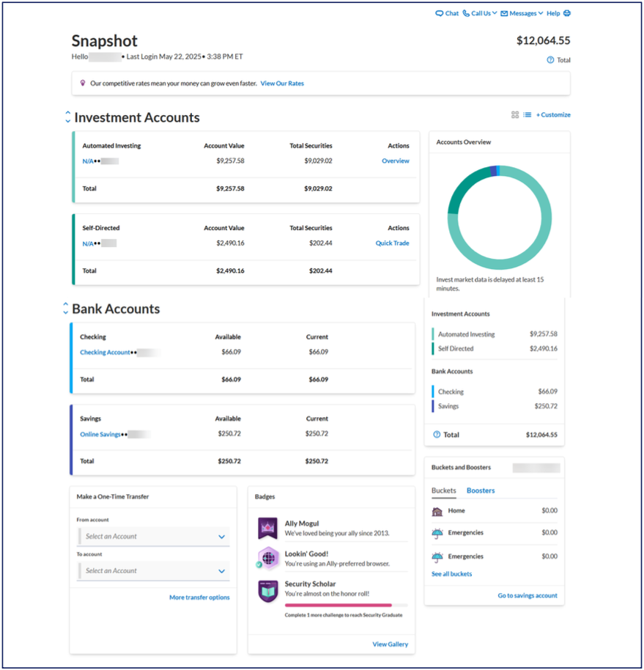
Task: Expand the Call Us menu chevron
Action: (495, 12)
